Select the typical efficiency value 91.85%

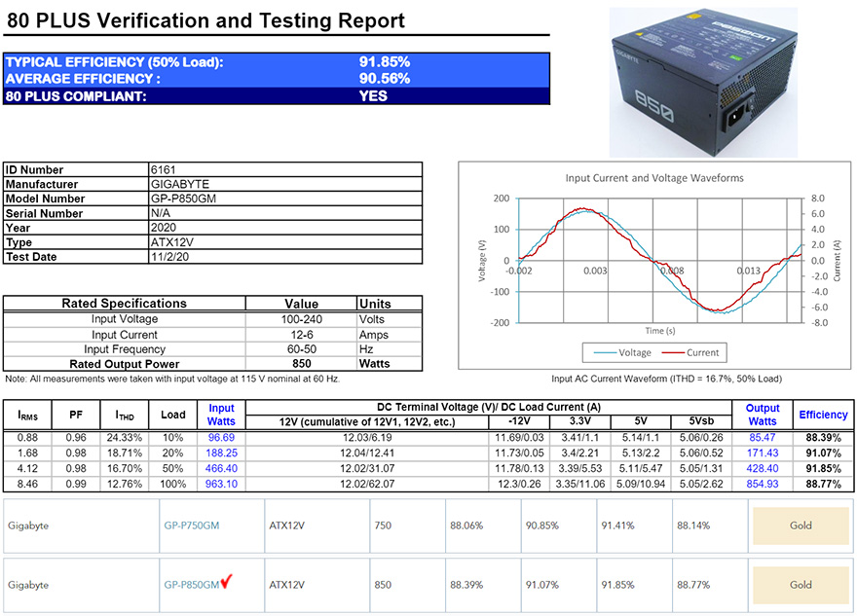[x=385, y=61]
